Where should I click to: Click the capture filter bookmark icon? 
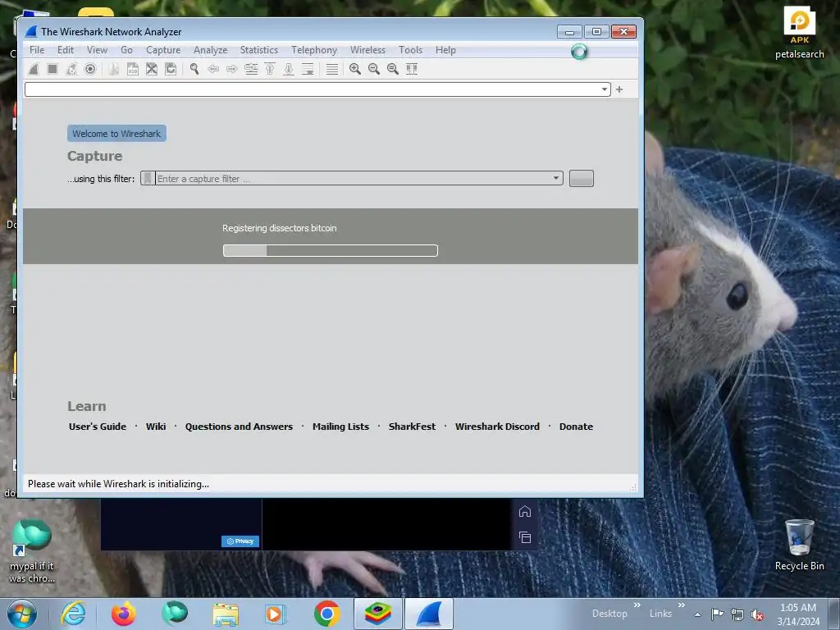tap(148, 178)
